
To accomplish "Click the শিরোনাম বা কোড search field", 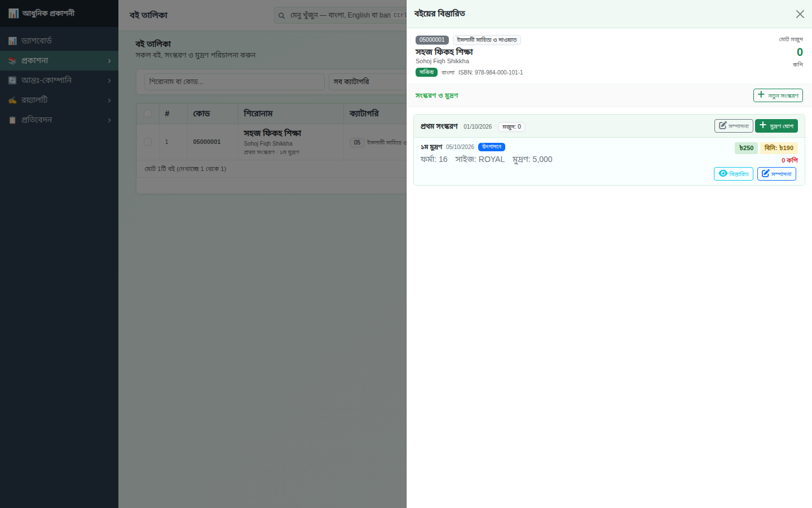I will coord(235,82).
